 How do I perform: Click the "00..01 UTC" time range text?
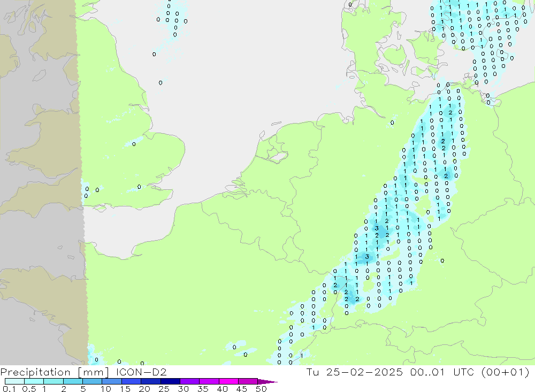click(442, 372)
